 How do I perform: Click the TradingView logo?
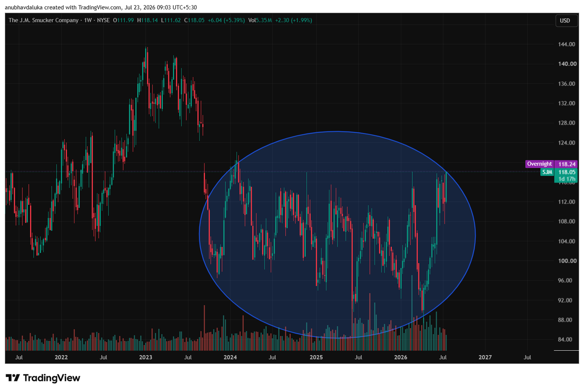[43, 378]
